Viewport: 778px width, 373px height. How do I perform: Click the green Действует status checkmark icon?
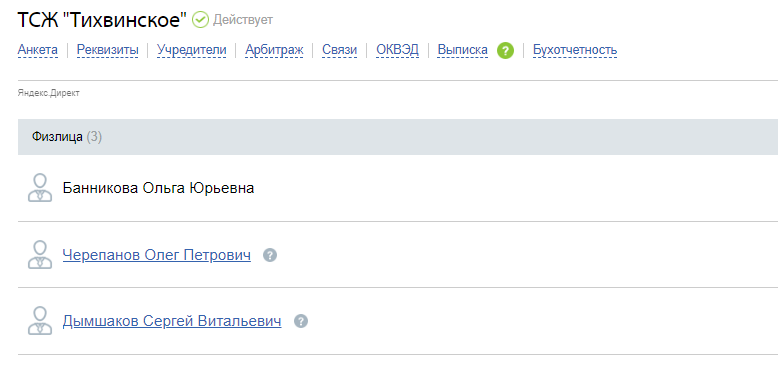(x=200, y=20)
